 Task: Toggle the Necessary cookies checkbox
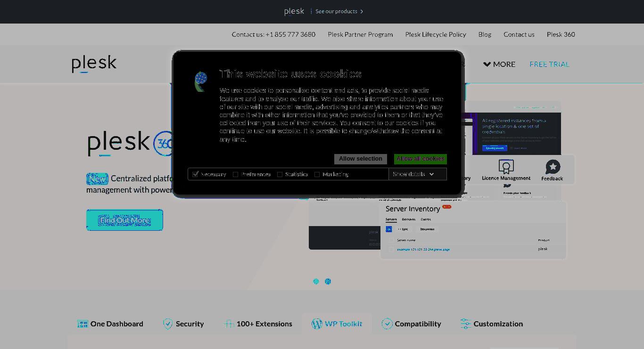(196, 174)
